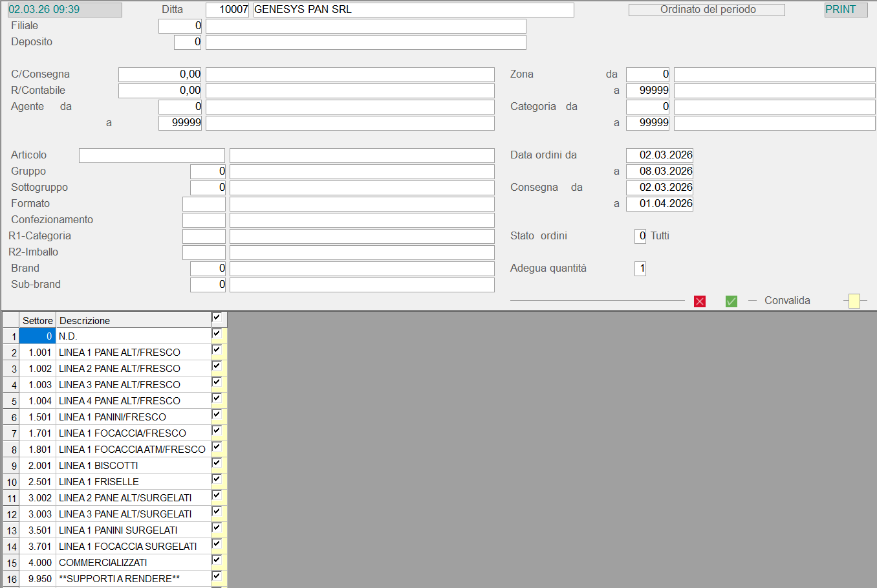Click the Ditta code field 10007
Image resolution: width=877 pixels, height=588 pixels.
click(x=227, y=10)
